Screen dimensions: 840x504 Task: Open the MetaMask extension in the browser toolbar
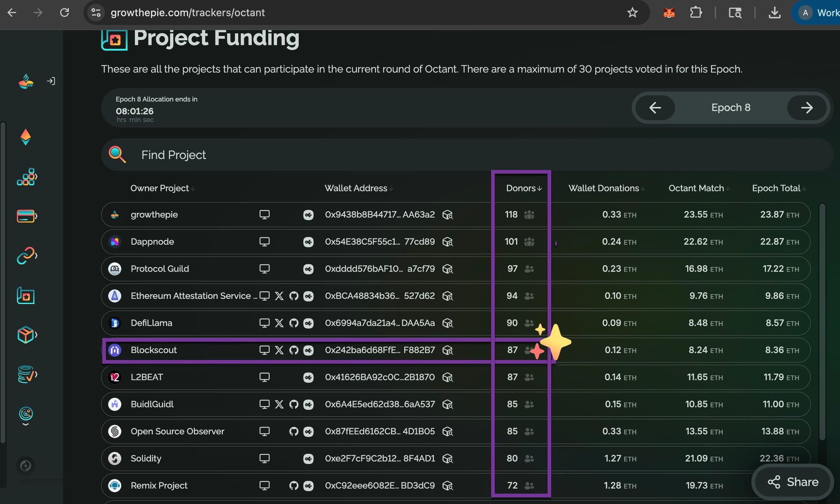(x=668, y=12)
